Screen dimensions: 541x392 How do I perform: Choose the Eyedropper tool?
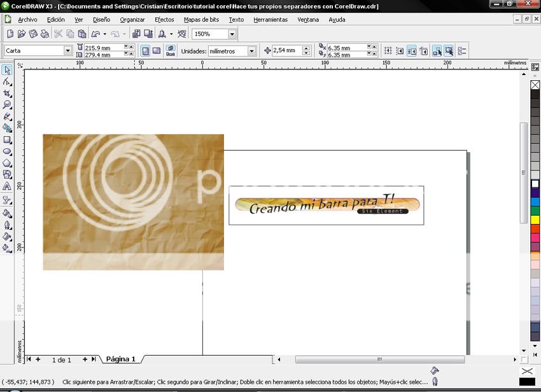7,214
